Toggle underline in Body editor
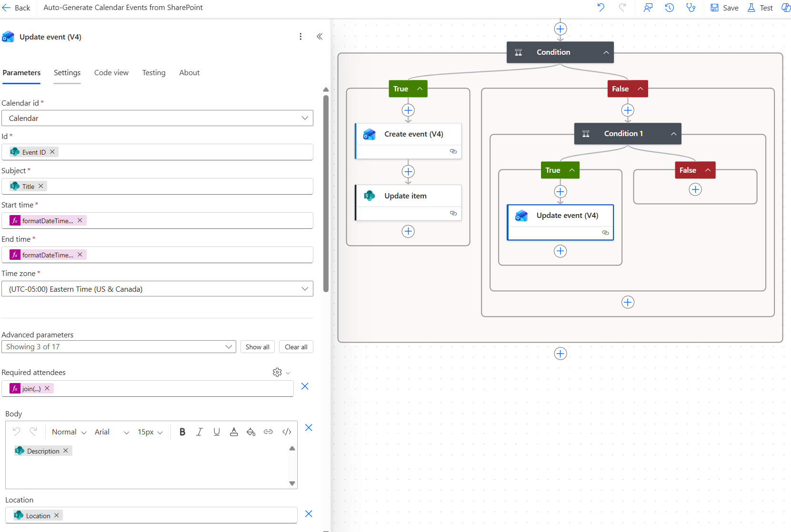 [217, 432]
